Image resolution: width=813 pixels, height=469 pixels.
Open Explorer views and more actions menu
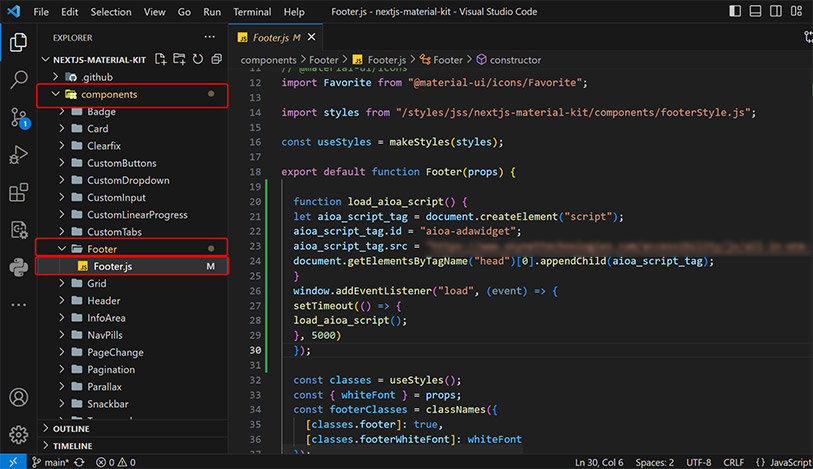209,37
